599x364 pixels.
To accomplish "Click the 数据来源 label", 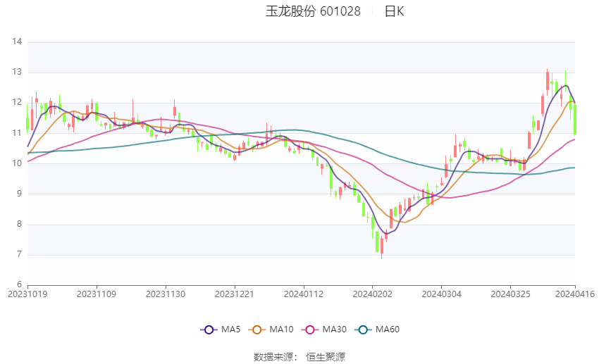I will (x=273, y=357).
